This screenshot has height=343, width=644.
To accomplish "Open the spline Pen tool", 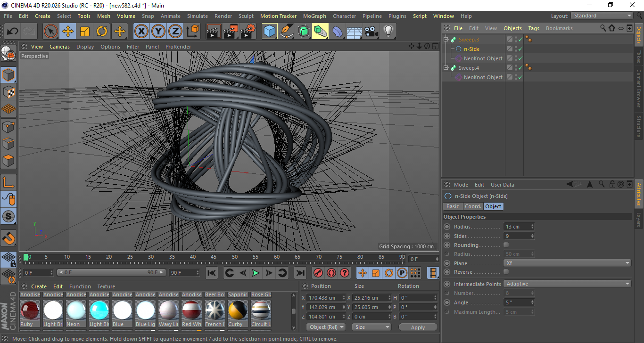I will [x=287, y=32].
